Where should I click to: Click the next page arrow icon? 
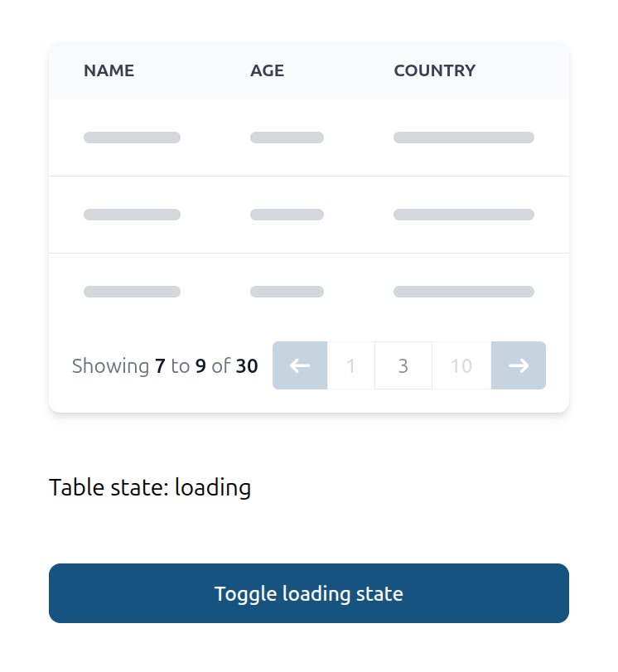(519, 365)
